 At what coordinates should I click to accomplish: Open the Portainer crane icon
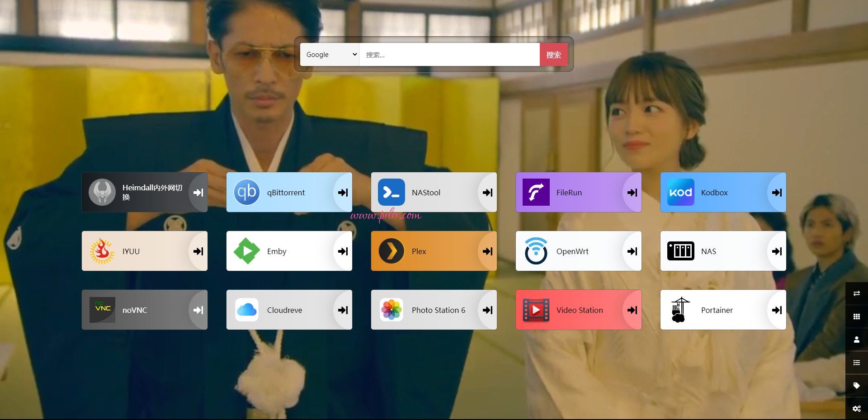coord(680,310)
